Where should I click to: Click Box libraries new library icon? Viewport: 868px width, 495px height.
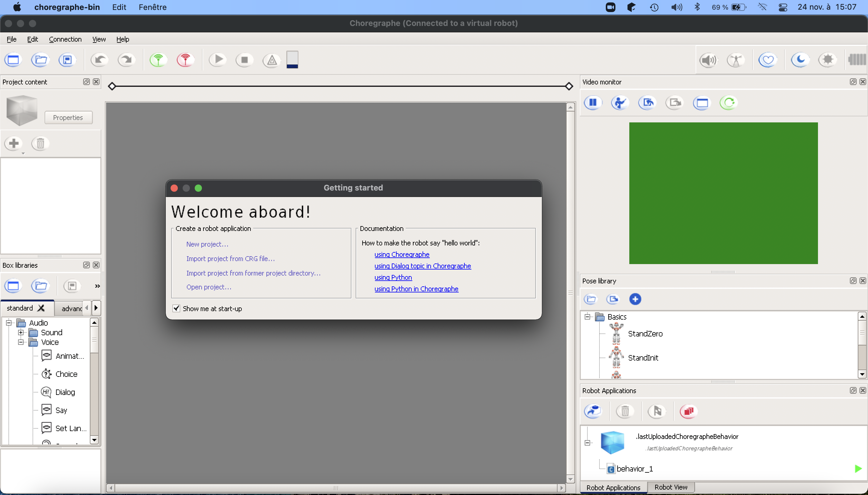pos(13,286)
